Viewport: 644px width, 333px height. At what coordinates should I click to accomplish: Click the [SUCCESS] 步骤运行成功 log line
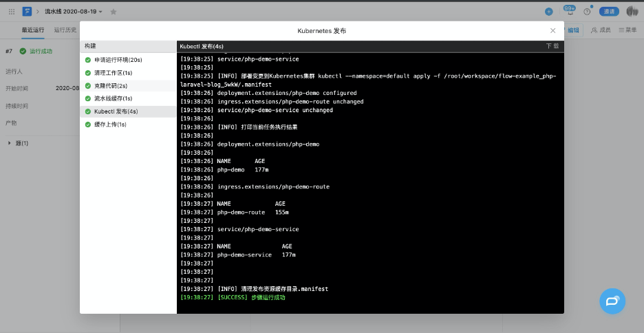pos(233,297)
